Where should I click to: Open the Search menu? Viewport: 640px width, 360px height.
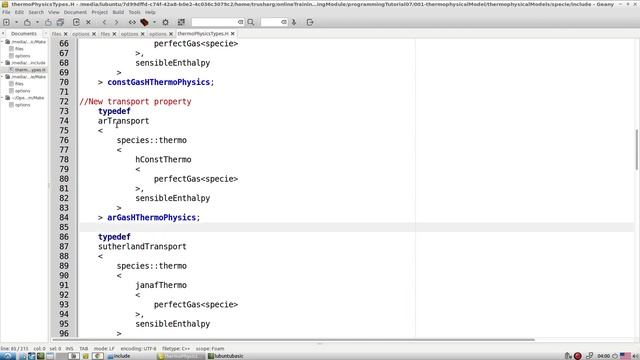[x=36, y=12]
